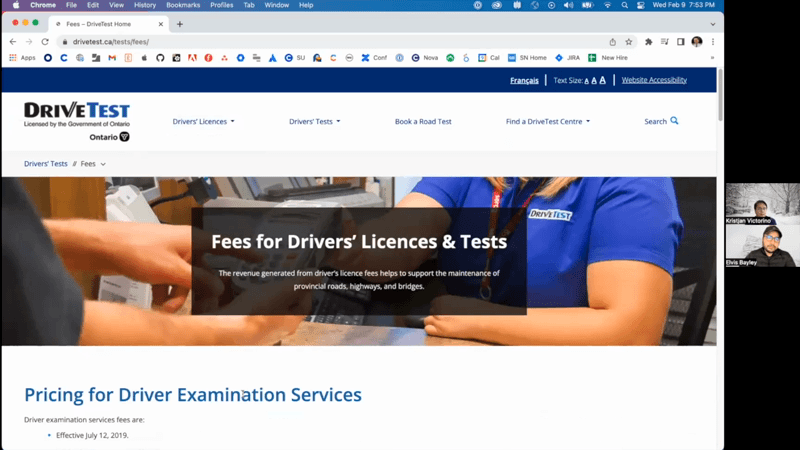Open the Website Accessibility link
This screenshot has height=450, width=800.
(654, 80)
